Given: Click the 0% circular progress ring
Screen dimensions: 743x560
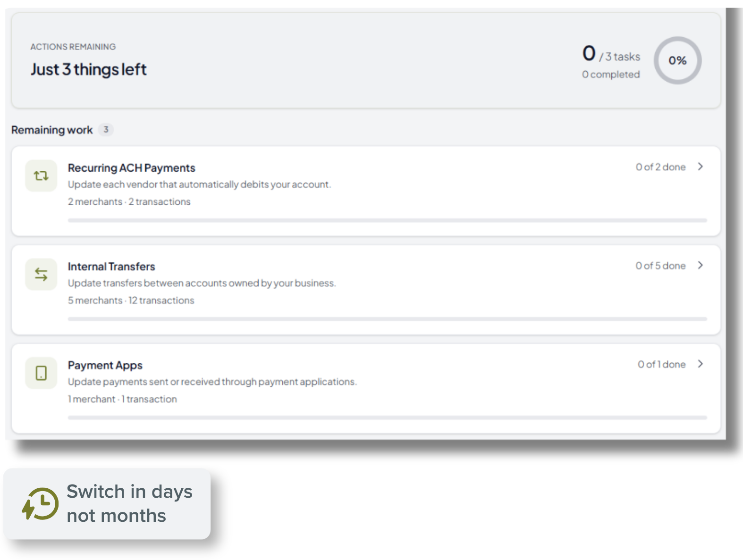Looking at the screenshot, I should point(677,60).
